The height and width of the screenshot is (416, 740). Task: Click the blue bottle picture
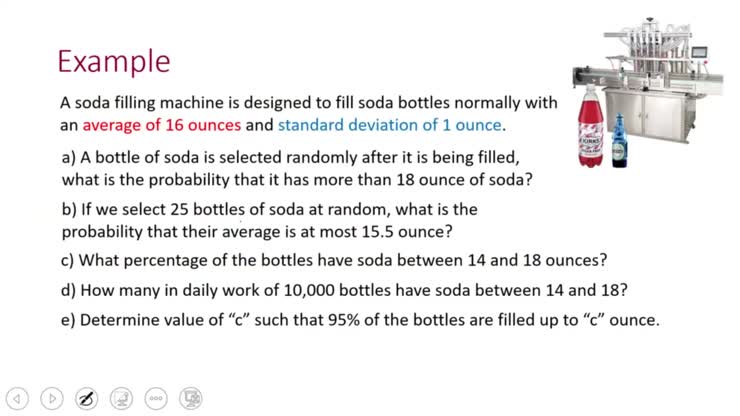coord(618,139)
